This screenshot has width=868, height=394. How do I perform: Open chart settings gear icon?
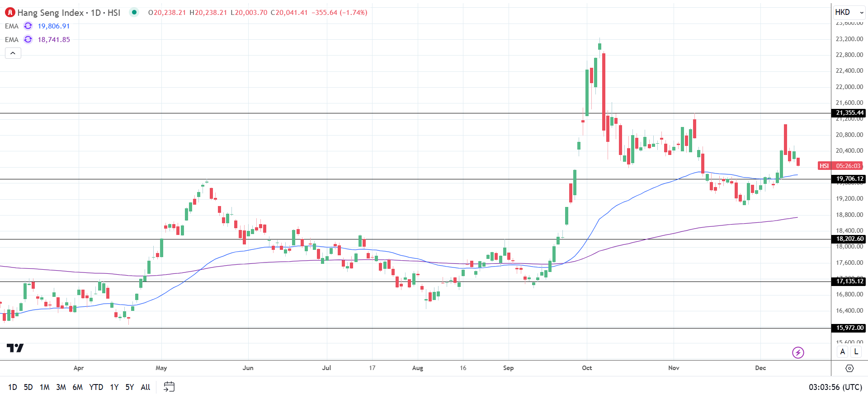coord(849,368)
